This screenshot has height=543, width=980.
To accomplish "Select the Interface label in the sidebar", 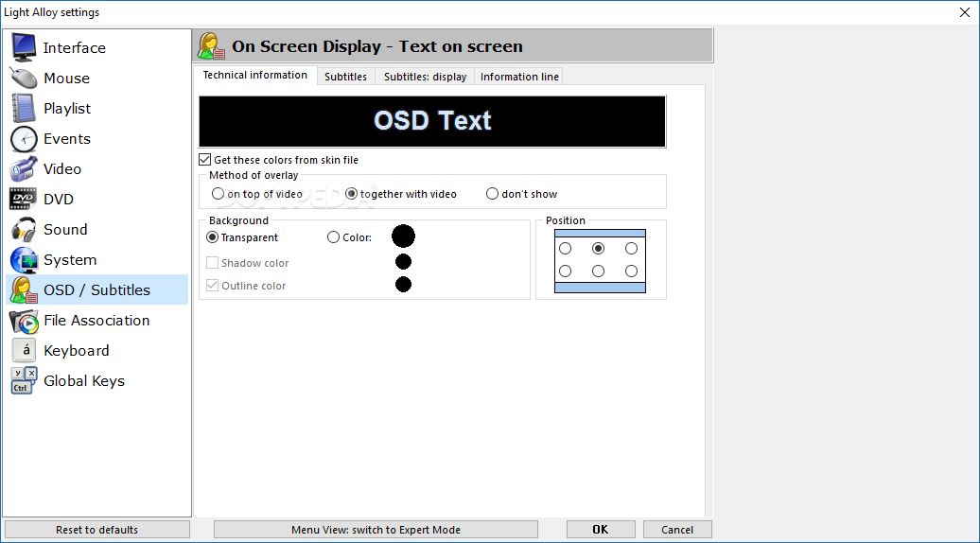I will pyautogui.click(x=75, y=48).
